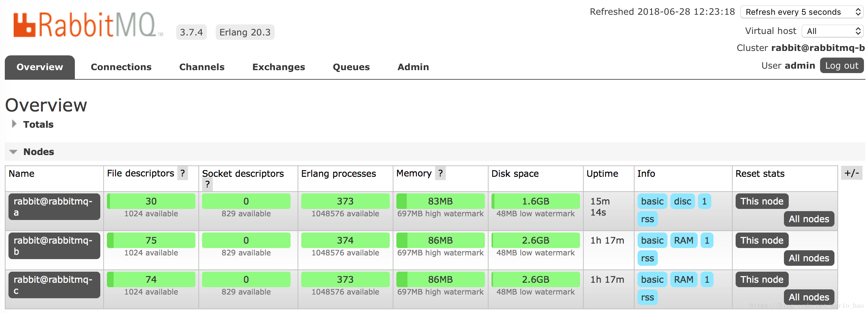Click the 83MB memory bar for rabbitmq-a
The width and height of the screenshot is (868, 313).
440,201
